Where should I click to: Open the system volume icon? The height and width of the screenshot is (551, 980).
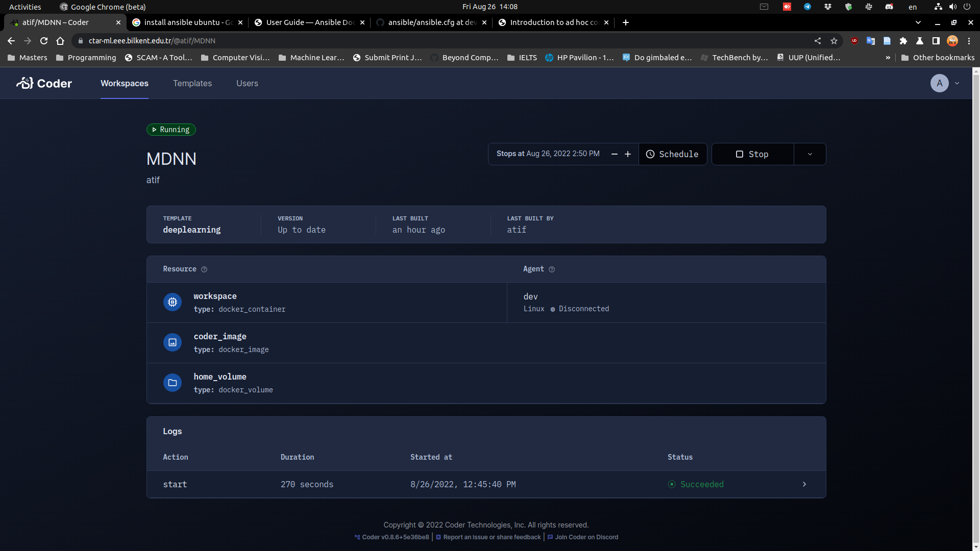pos(952,7)
